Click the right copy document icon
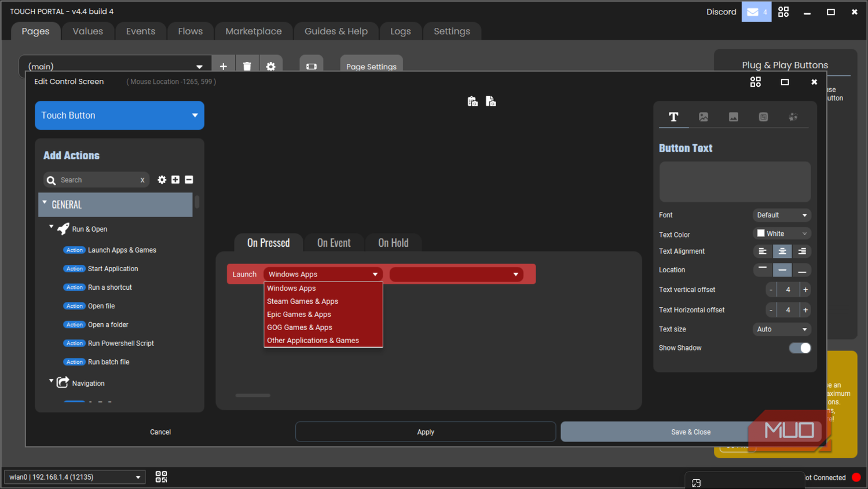The image size is (868, 489). tap(490, 101)
